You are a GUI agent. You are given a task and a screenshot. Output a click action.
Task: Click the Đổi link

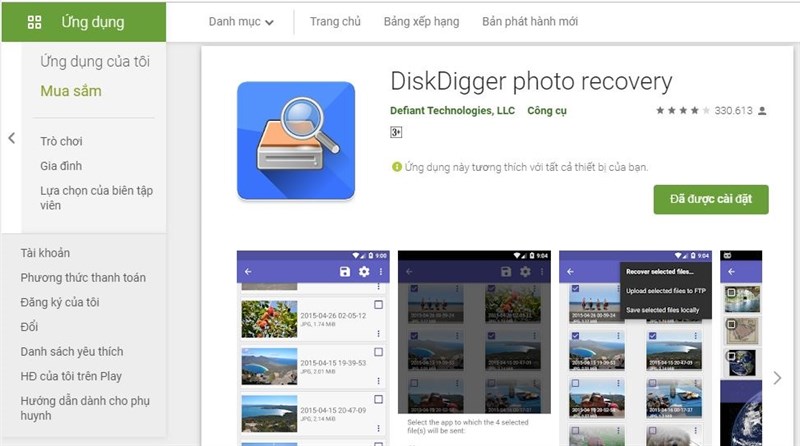click(29, 327)
